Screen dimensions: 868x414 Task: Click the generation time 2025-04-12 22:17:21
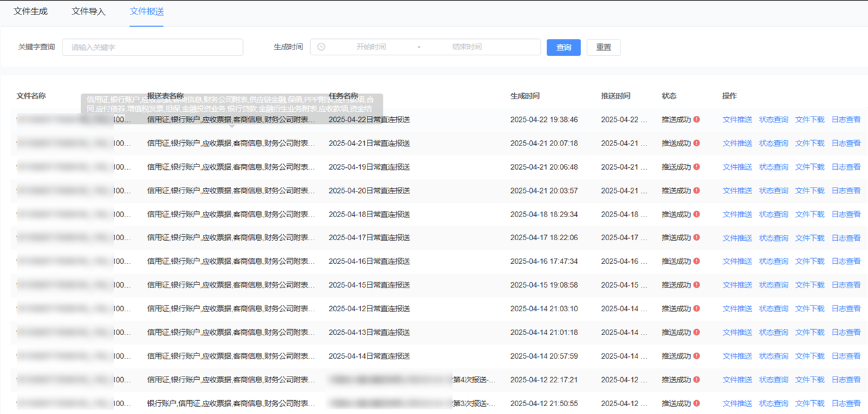544,380
